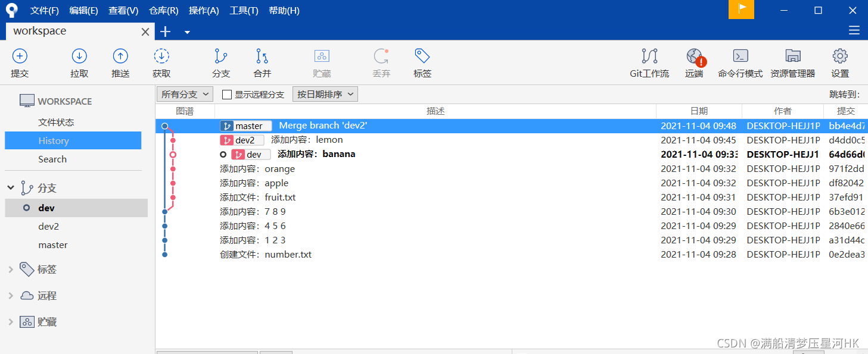868x354 pixels.
Task: Expand the 远程 section in sidebar
Action: tap(11, 296)
